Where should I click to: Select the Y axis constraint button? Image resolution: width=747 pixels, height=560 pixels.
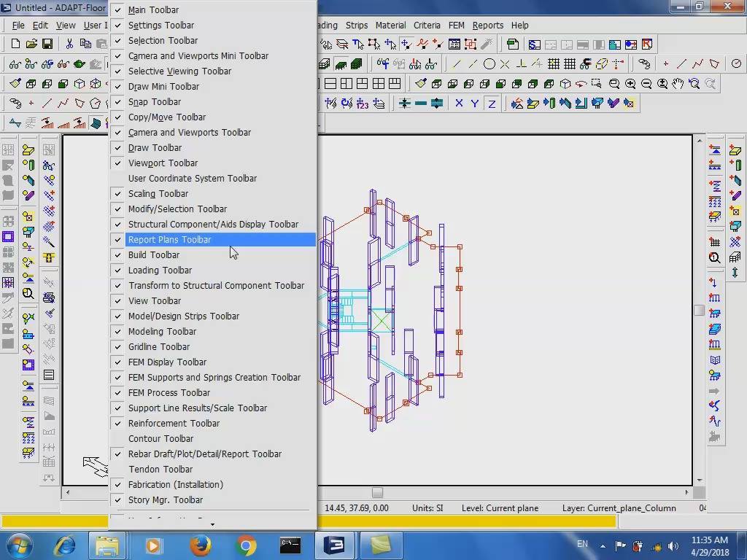[x=475, y=104]
